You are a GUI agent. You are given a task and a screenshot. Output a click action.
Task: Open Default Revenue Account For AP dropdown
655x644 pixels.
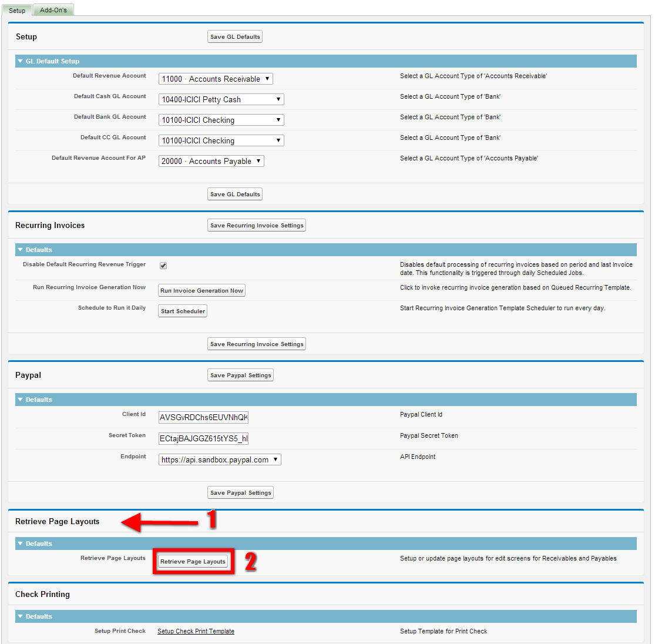coord(211,161)
